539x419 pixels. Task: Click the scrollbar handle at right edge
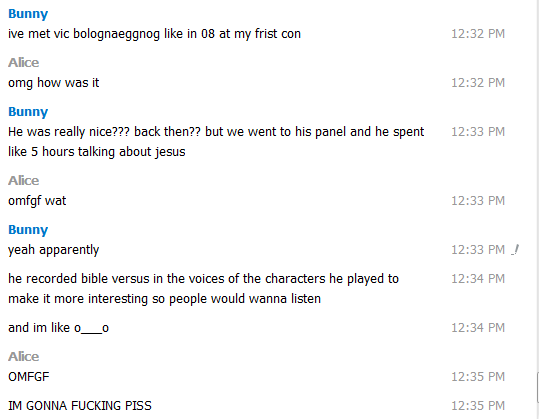(537, 388)
